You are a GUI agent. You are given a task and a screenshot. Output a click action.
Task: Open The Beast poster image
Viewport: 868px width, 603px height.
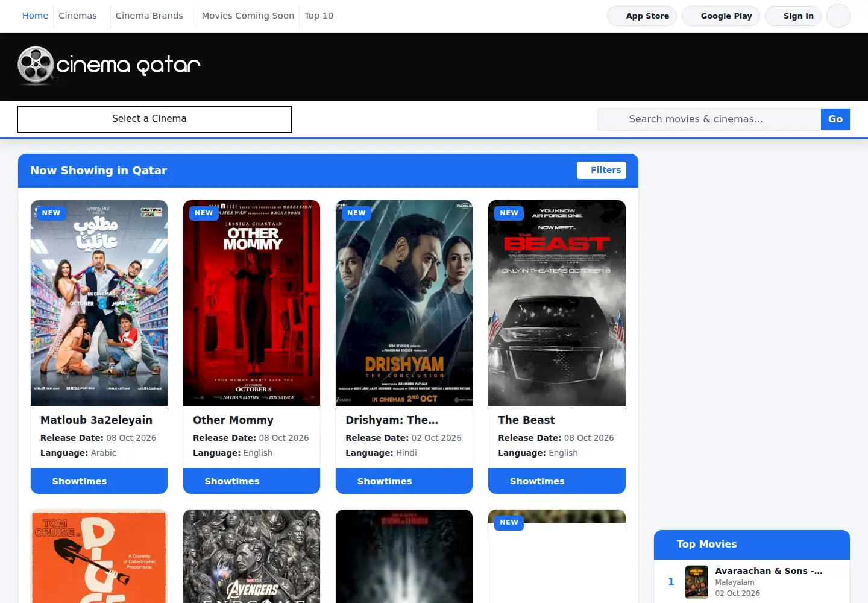click(x=557, y=303)
